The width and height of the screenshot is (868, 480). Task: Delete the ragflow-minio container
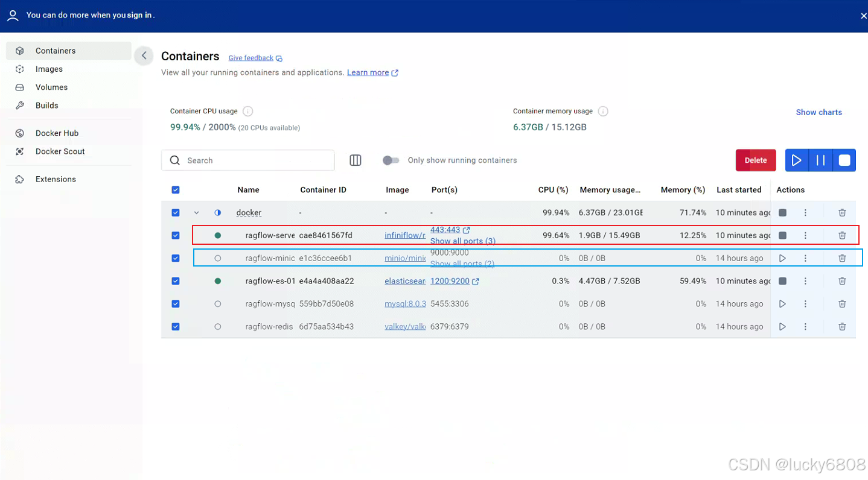pyautogui.click(x=842, y=258)
